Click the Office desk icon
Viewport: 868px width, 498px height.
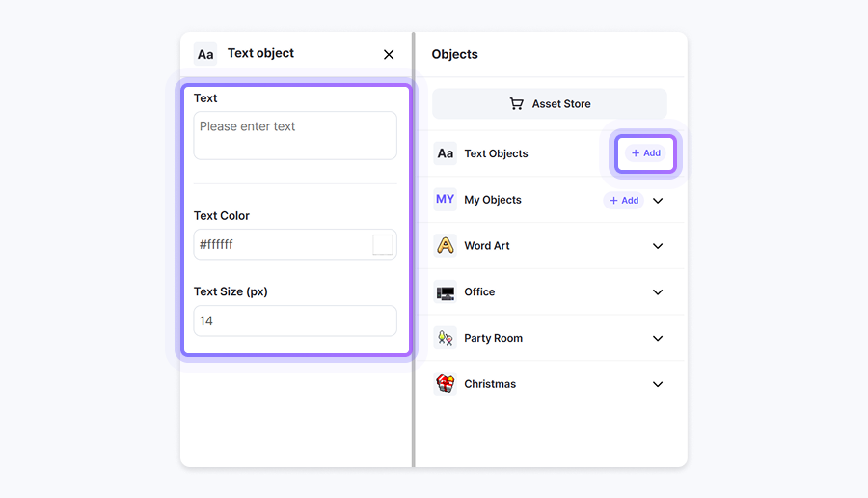click(x=445, y=292)
